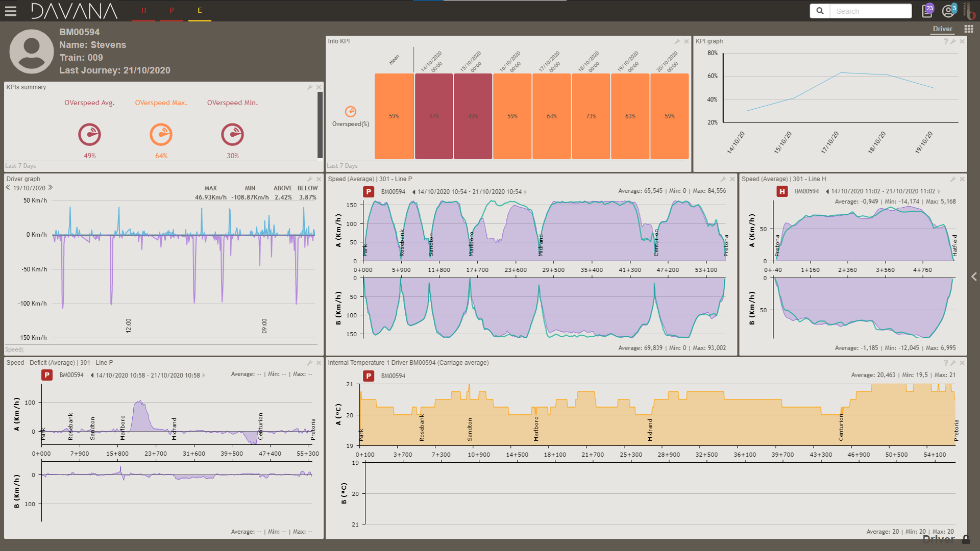This screenshot has width=980, height=551.
Task: Click the OVerspeed Max. gauge icon
Action: (161, 135)
